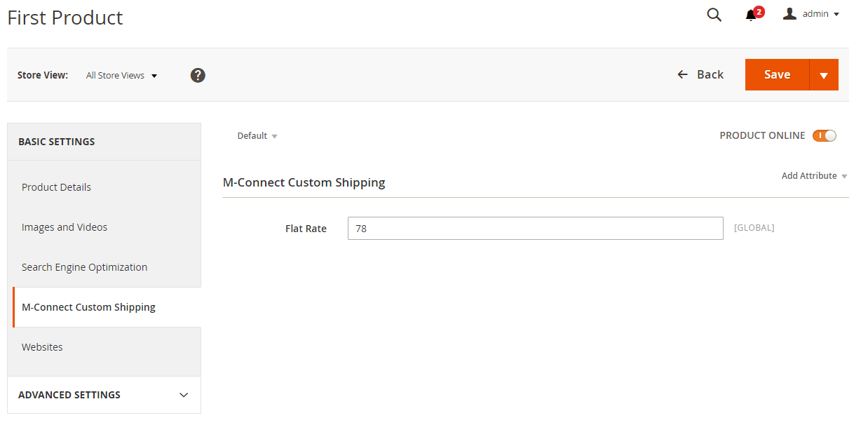Image resolution: width=868 pixels, height=425 pixels.
Task: Select the M-Connect Custom Shipping tab
Action: 88,307
